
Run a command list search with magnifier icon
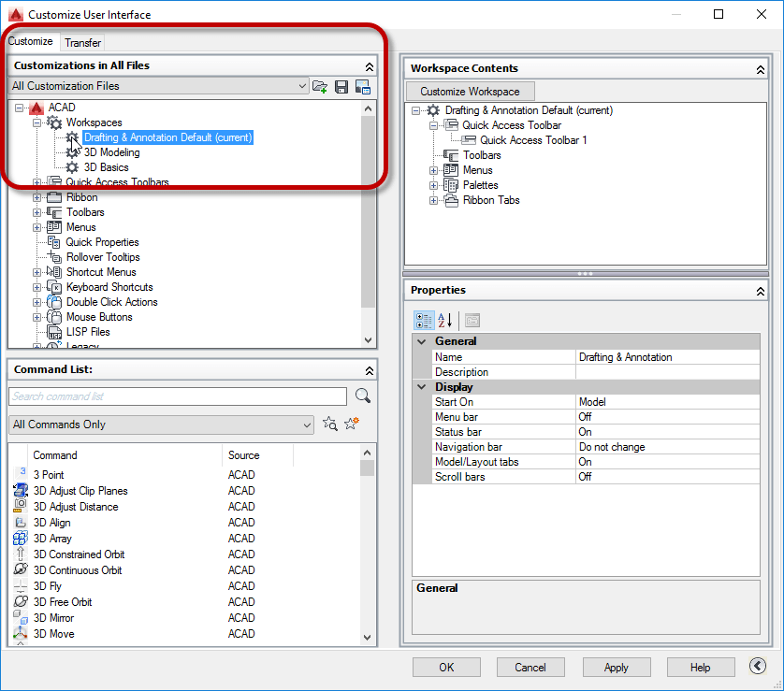361,396
